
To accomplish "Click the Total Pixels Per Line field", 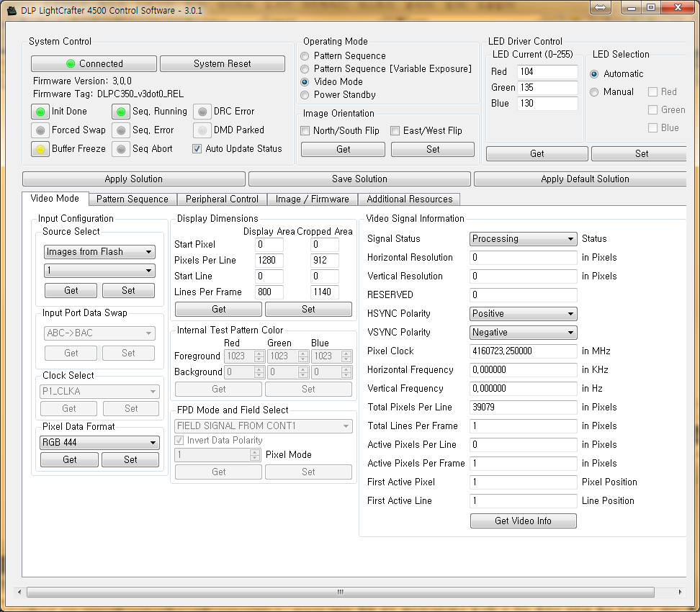I will click(524, 408).
